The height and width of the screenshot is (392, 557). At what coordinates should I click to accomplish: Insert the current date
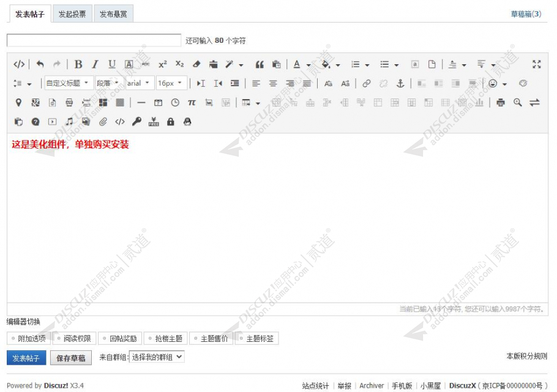[158, 103]
